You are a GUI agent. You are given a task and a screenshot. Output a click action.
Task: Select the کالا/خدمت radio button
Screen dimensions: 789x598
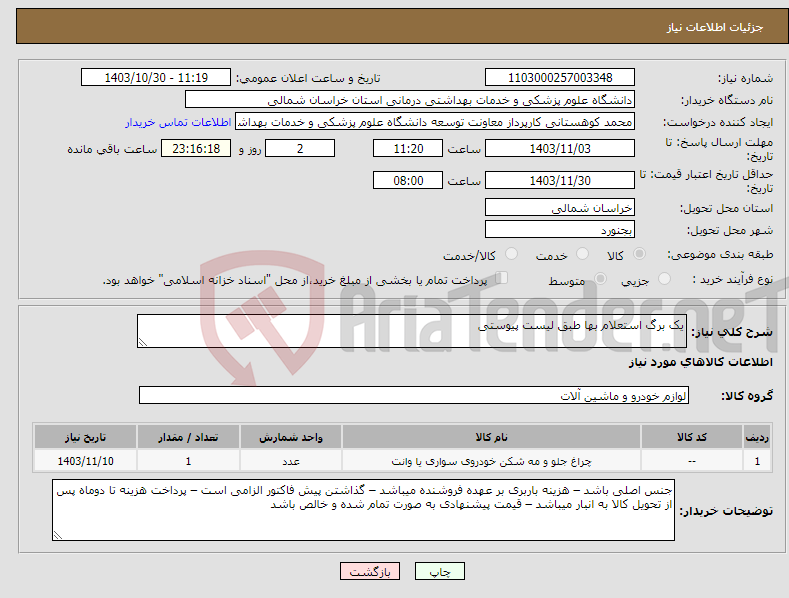(511, 254)
